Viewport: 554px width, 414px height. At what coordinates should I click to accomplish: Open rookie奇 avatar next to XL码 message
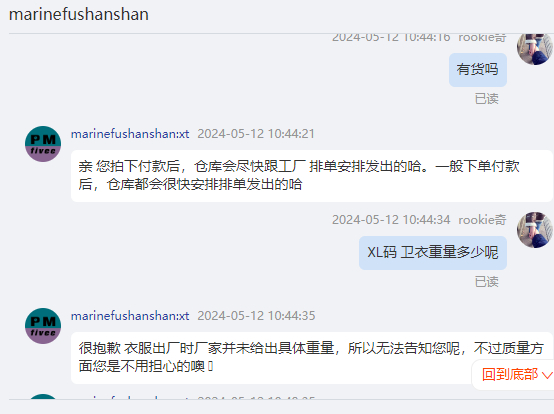click(535, 230)
